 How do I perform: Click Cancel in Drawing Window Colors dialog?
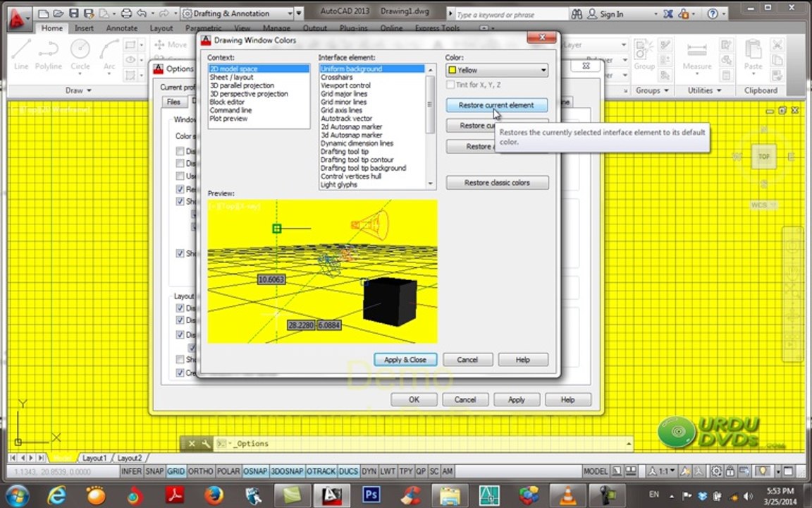coord(467,360)
